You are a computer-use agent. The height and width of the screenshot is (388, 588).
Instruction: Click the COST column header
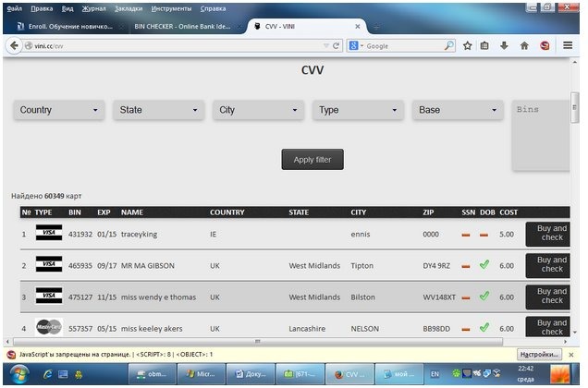pyautogui.click(x=508, y=212)
